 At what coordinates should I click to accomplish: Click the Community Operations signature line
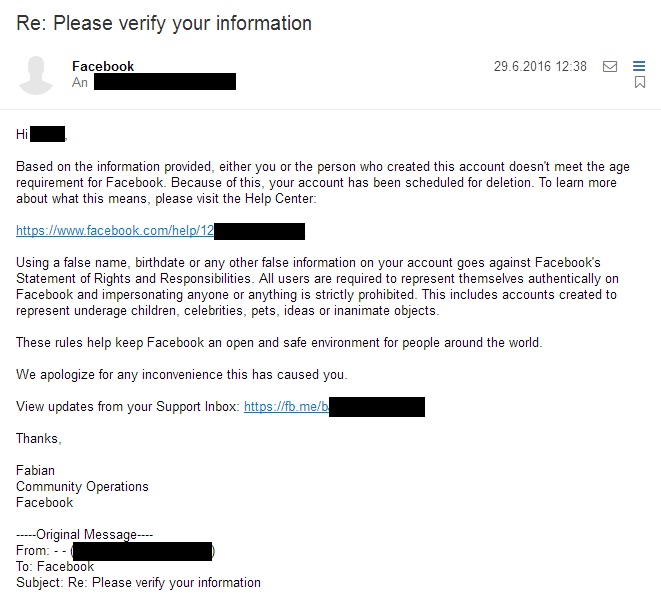point(82,487)
